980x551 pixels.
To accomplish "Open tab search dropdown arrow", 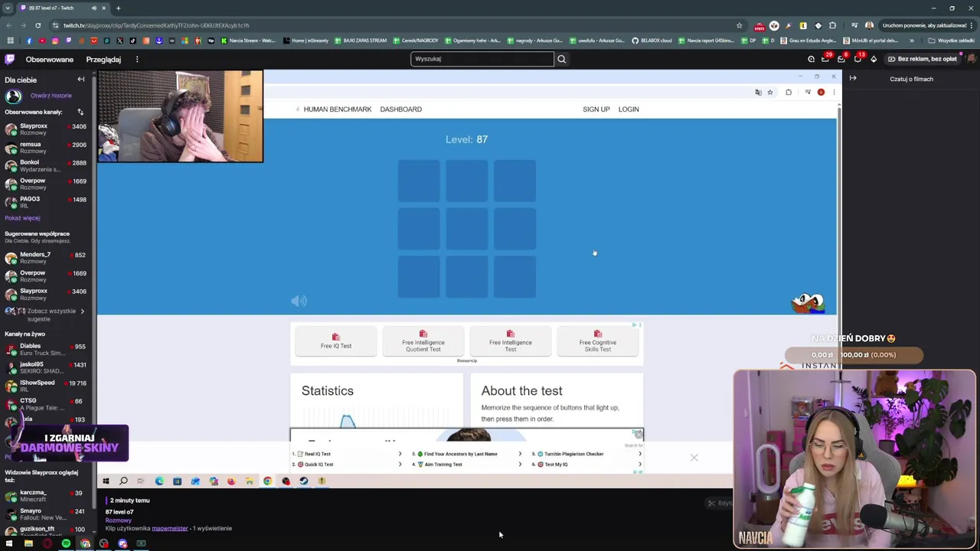I will click(x=8, y=8).
